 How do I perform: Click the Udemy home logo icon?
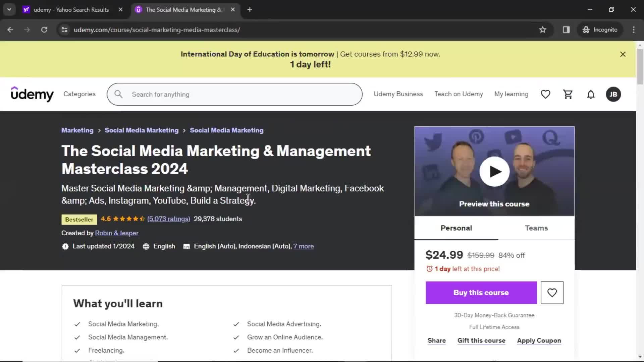tap(32, 94)
